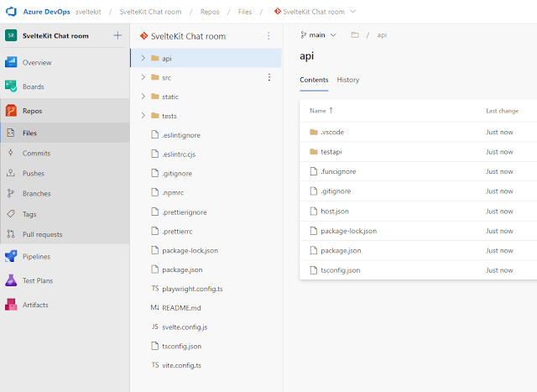Sort by Name column arrow
537x392 pixels.
[331, 110]
